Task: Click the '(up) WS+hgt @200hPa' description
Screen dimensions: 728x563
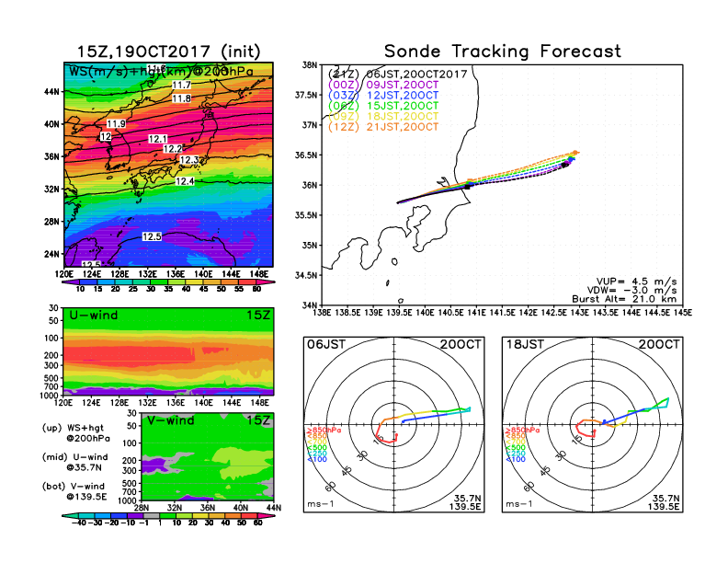Action: pos(76,433)
